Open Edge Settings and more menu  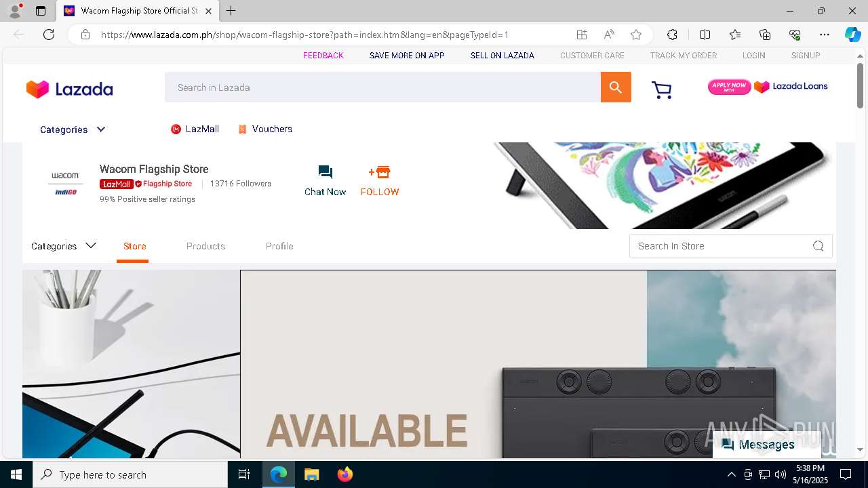[825, 35]
